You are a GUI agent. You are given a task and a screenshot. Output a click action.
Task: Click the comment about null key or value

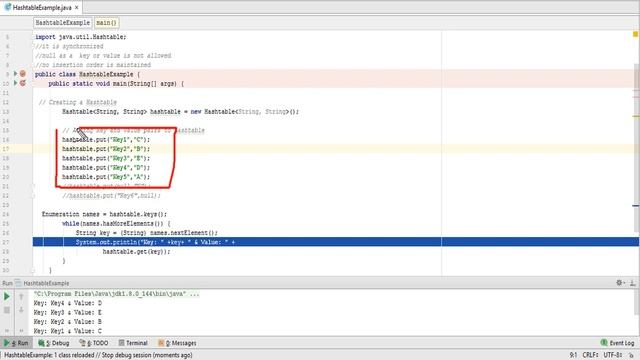[x=103, y=56]
